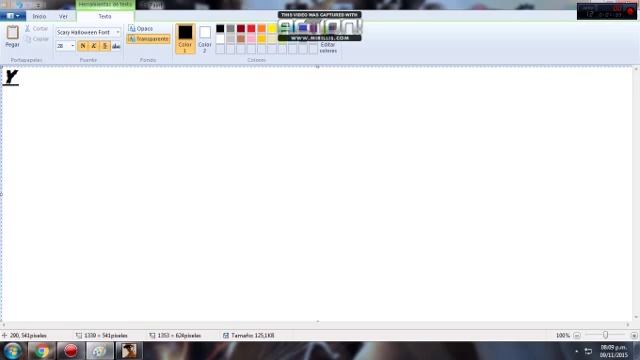
Task: Toggle bold N formatting
Action: pos(83,46)
